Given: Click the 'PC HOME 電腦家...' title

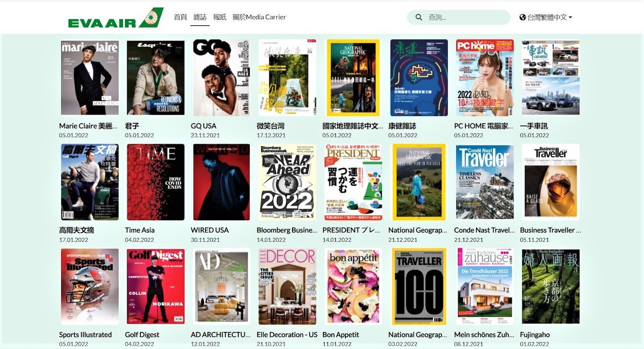Looking at the screenshot, I should 483,126.
